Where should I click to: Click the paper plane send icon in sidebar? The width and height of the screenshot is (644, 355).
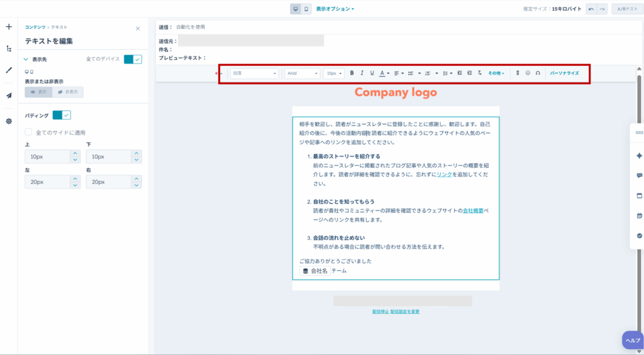click(9, 96)
